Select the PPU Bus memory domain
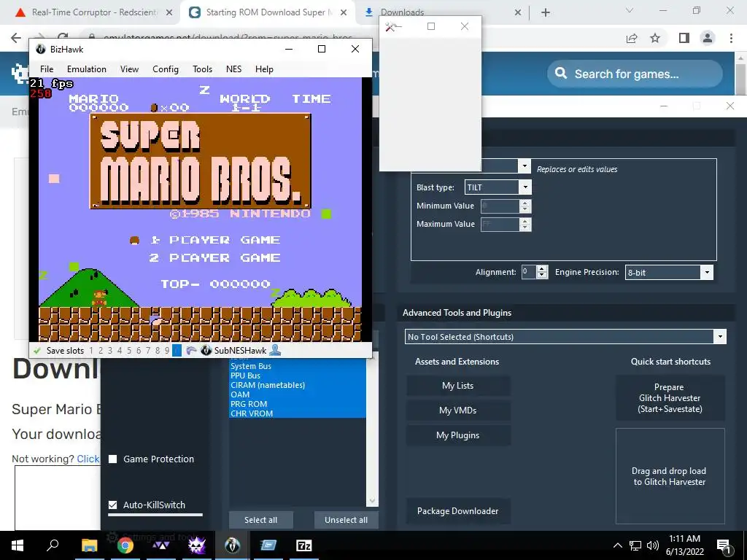The image size is (747, 560). (x=298, y=376)
